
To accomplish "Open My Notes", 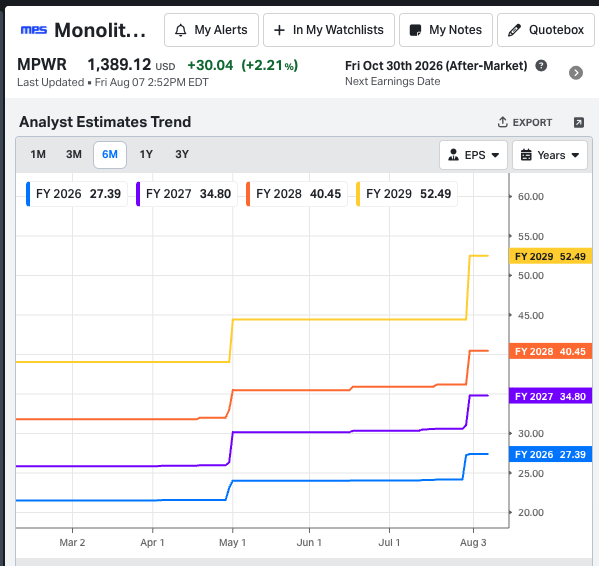I will pos(446,30).
